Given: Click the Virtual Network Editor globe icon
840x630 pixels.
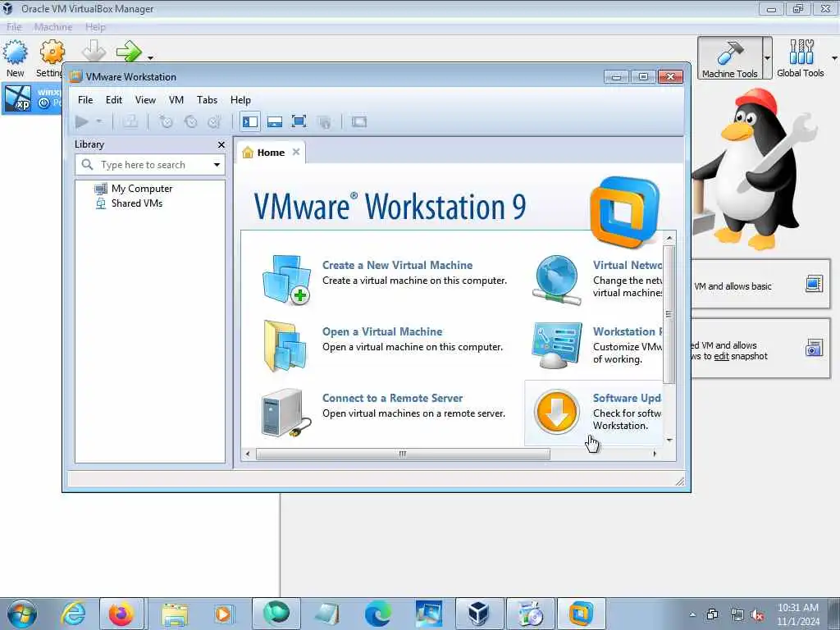Looking at the screenshot, I should click(x=557, y=281).
